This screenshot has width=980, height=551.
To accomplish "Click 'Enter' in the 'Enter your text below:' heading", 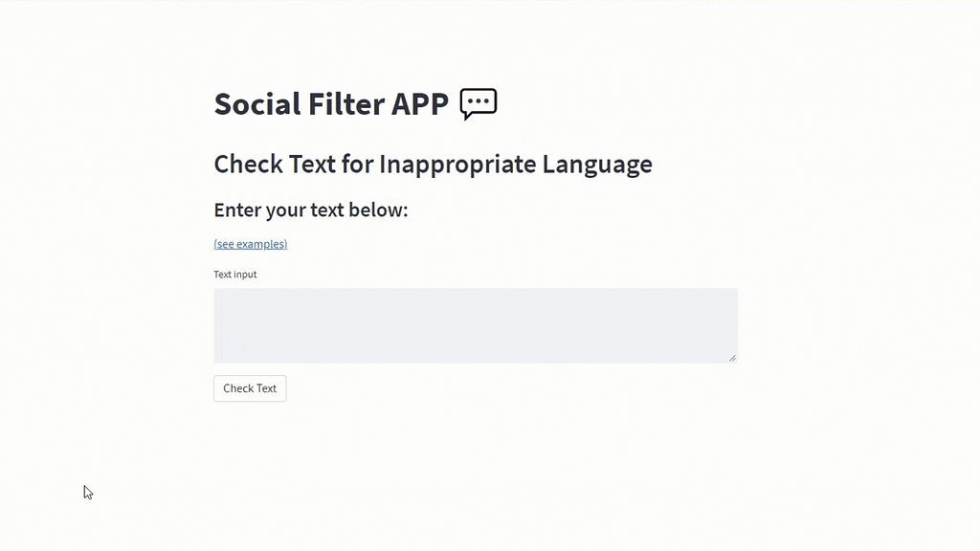I will click(x=237, y=209).
